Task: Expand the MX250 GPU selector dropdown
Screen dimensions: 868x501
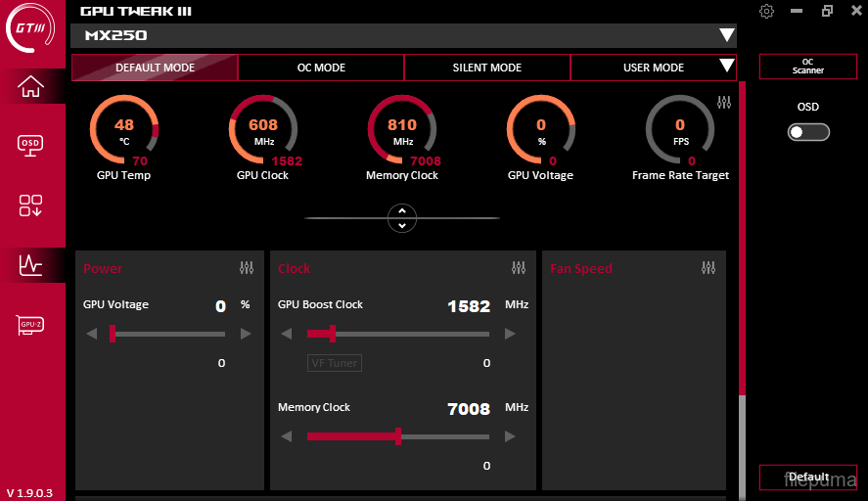Action: [726, 36]
